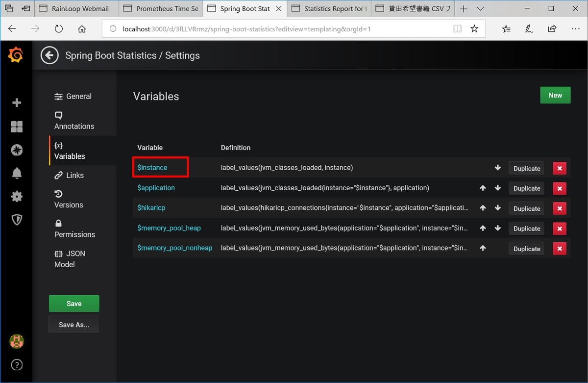The image size is (588, 383).
Task: Delete the $memory_pool_heap variable
Action: [x=560, y=229]
